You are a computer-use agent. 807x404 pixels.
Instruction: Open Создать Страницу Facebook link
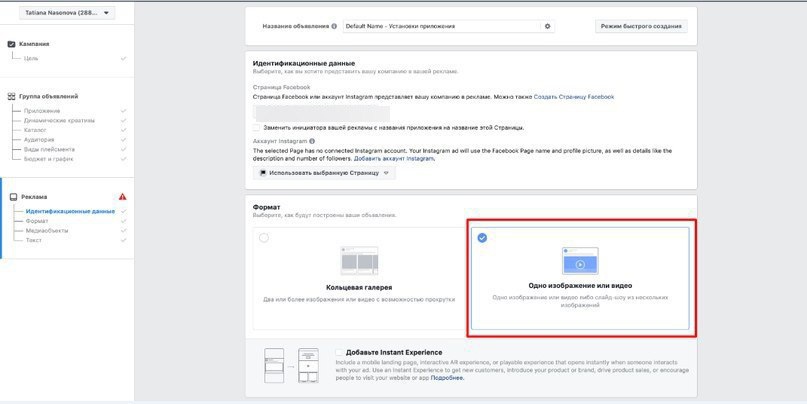(x=574, y=97)
